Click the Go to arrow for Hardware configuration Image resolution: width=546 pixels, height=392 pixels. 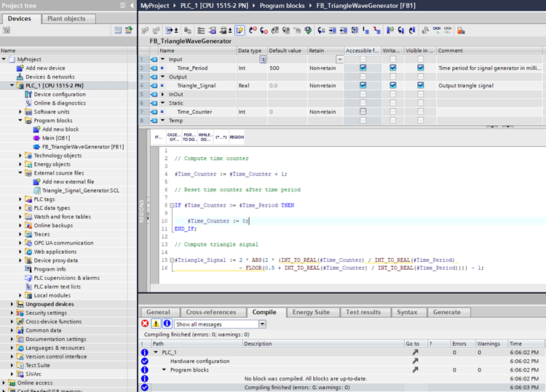coord(416,361)
